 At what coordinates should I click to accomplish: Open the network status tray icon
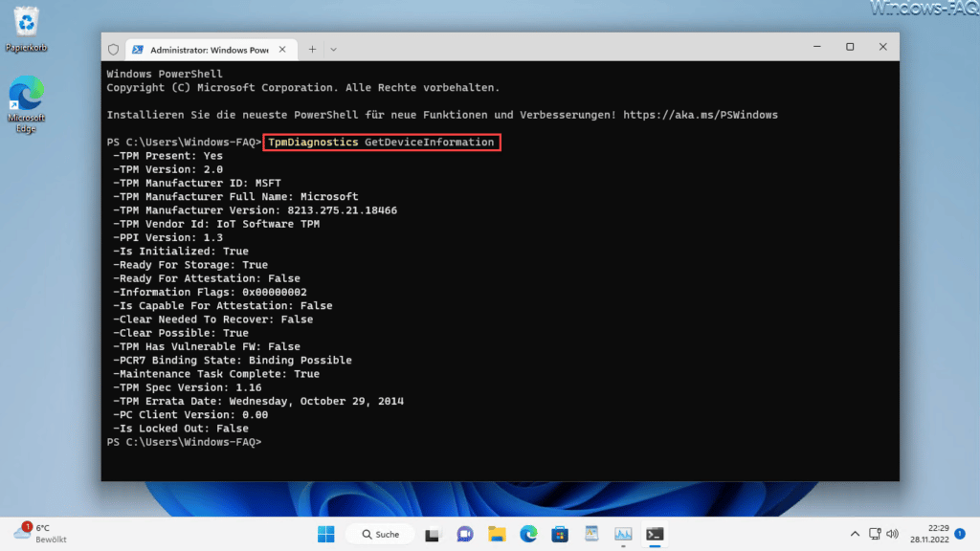[x=875, y=534]
